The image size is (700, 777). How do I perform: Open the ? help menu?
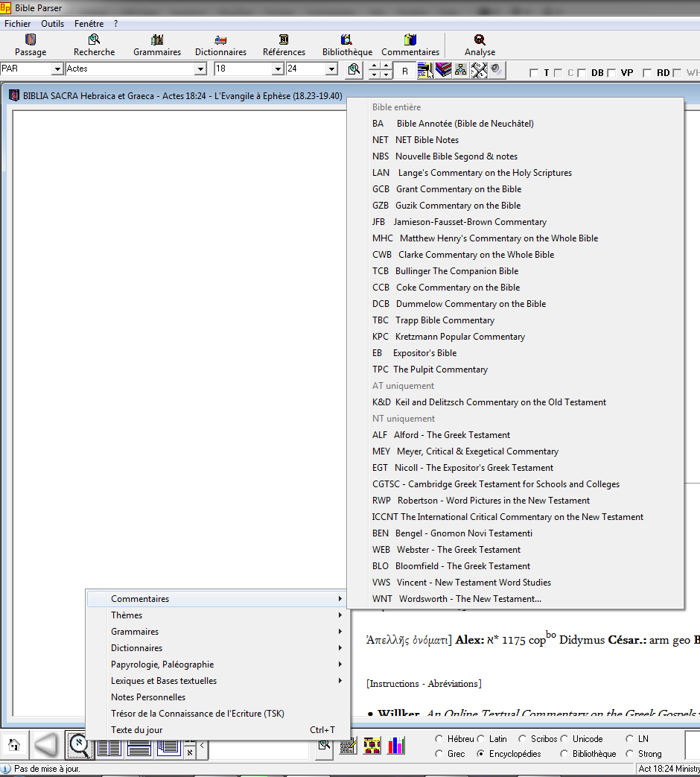116,24
